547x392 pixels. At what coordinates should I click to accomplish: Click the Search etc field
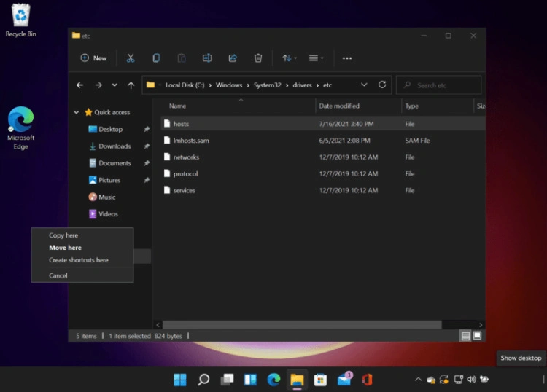coord(439,85)
